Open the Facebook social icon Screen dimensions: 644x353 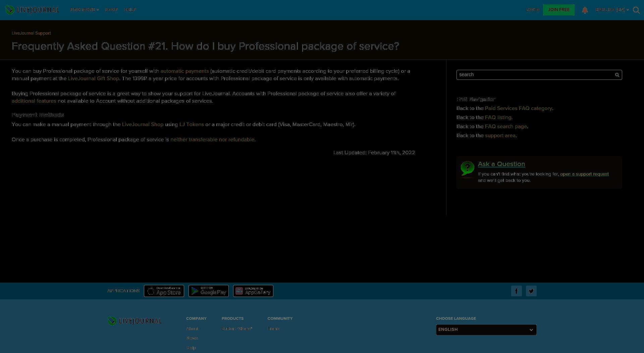517,291
